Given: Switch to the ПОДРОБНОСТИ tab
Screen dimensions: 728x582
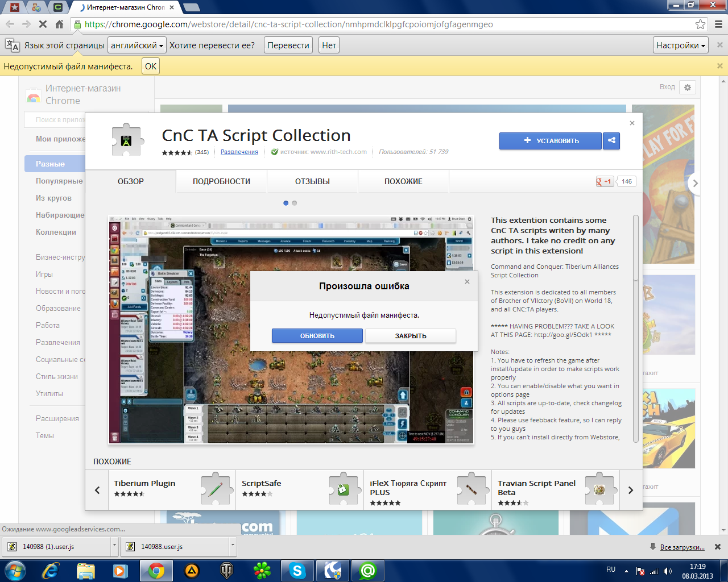Looking at the screenshot, I should point(222,181).
